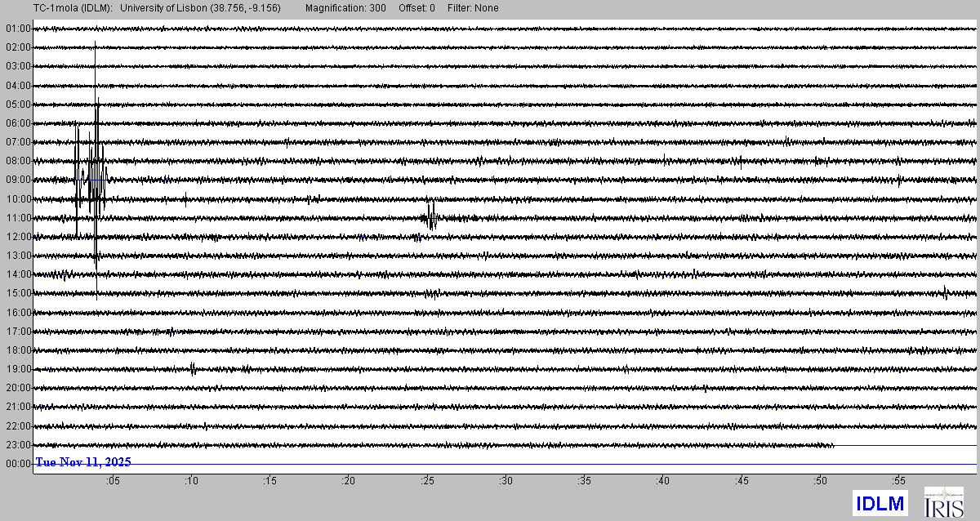The height and width of the screenshot is (521, 980).
Task: Click the small seismic burst on the 11:00 trace
Action: point(430,217)
